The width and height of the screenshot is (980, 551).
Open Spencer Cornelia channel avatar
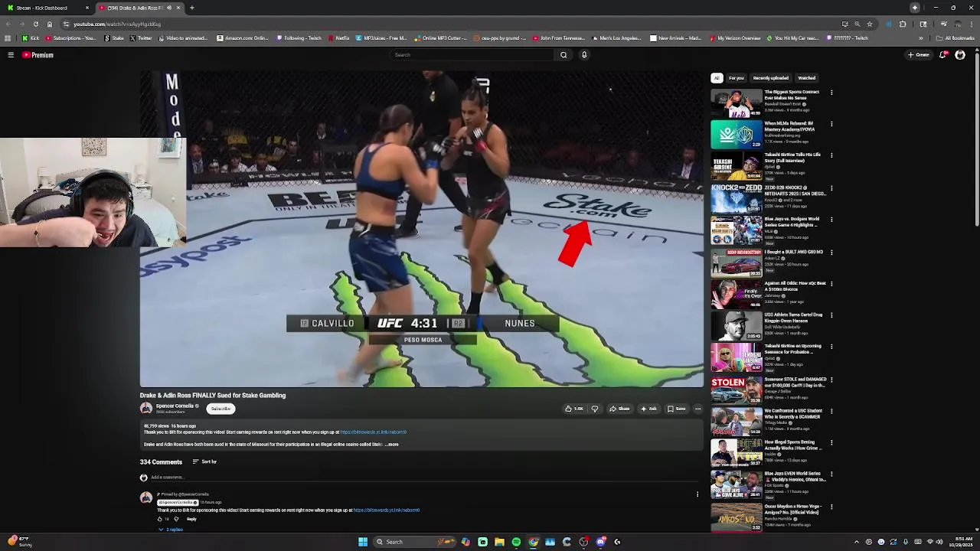(146, 409)
